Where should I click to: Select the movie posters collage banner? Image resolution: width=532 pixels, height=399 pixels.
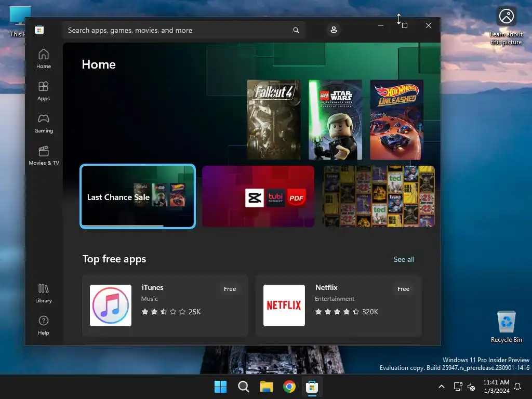(x=379, y=196)
